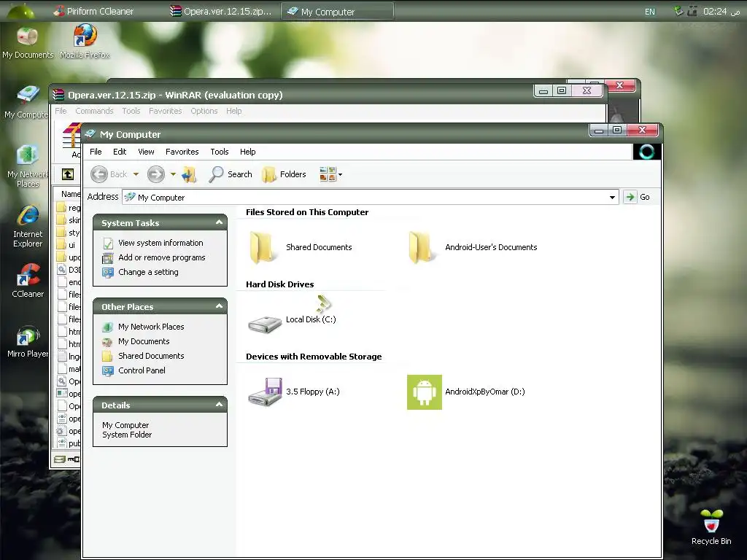Select the Recycle Bin desktop icon
This screenshot has height=560, width=747.
coord(711,528)
